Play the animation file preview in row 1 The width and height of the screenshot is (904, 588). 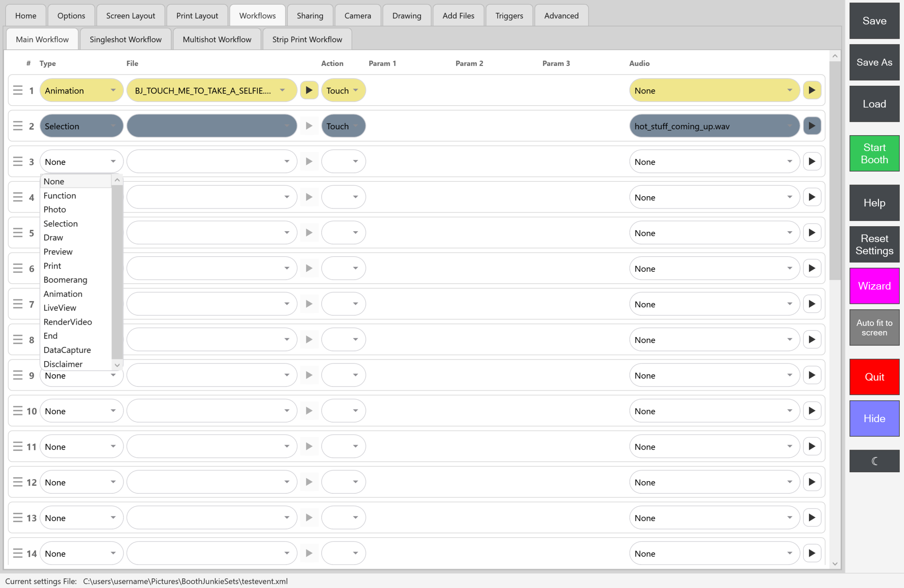tap(309, 90)
